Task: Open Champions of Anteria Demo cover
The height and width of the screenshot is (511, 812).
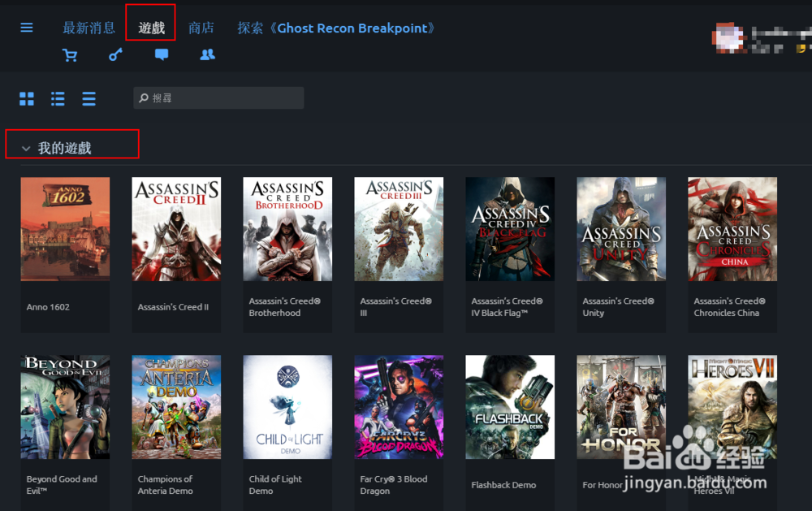Action: coord(176,407)
